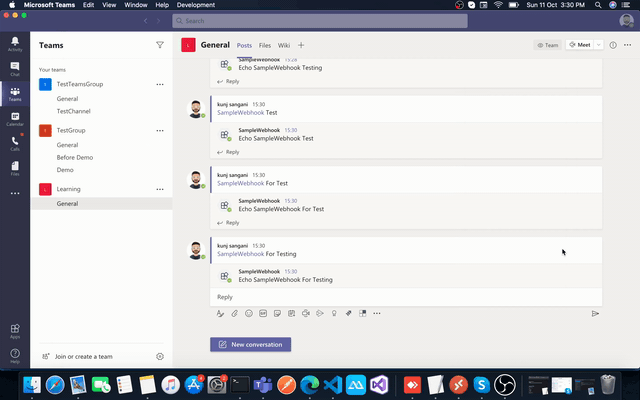Viewport: 640px width, 400px height.
Task: Show more apps ellipsis in sidebar
Action: click(15, 193)
